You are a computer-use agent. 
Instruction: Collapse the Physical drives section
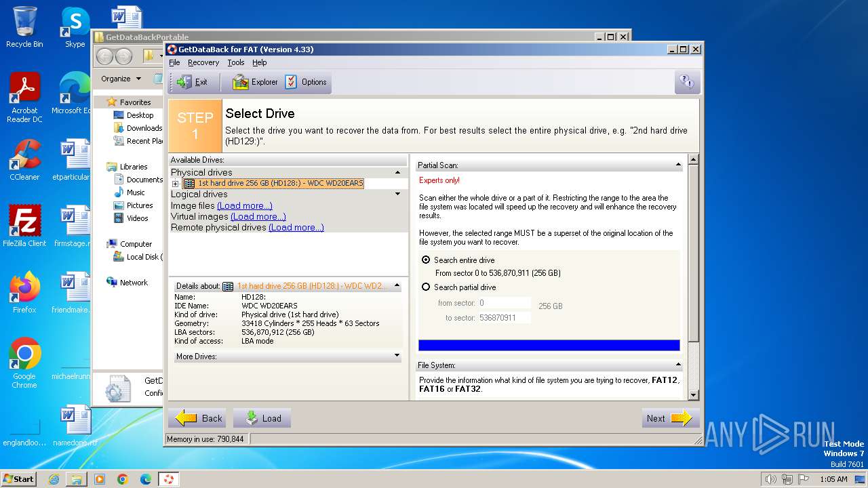click(397, 172)
